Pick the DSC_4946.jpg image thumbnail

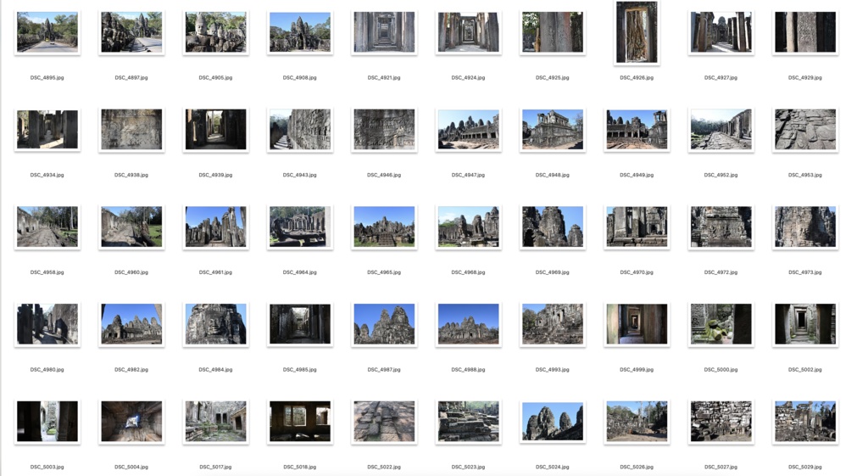pos(384,129)
